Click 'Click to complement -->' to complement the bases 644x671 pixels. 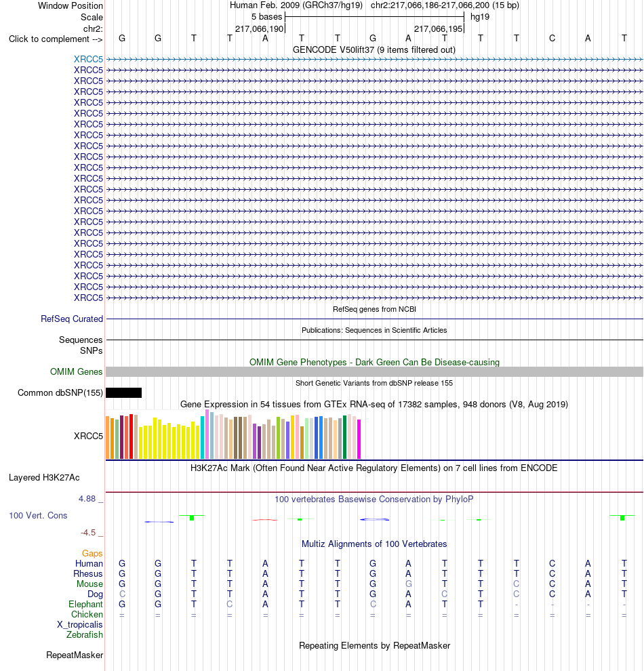pyautogui.click(x=56, y=39)
